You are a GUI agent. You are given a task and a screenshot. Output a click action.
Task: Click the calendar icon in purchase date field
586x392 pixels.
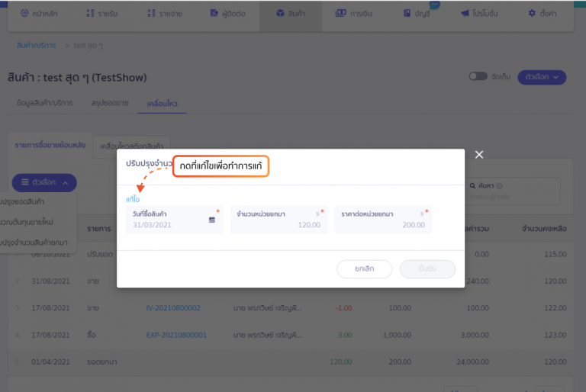click(x=212, y=220)
